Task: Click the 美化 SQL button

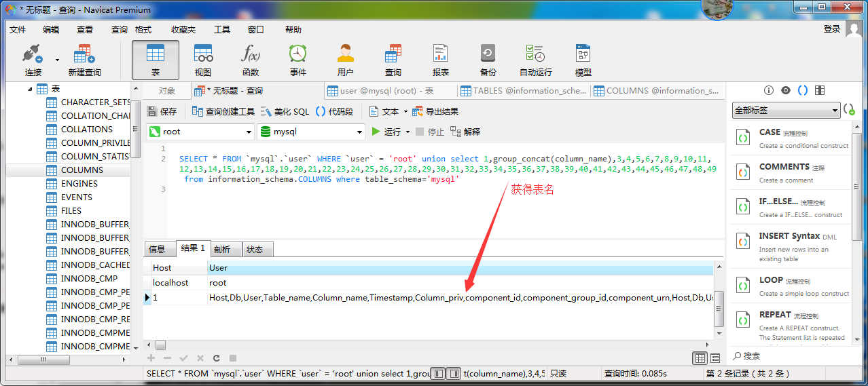Action: click(x=285, y=111)
